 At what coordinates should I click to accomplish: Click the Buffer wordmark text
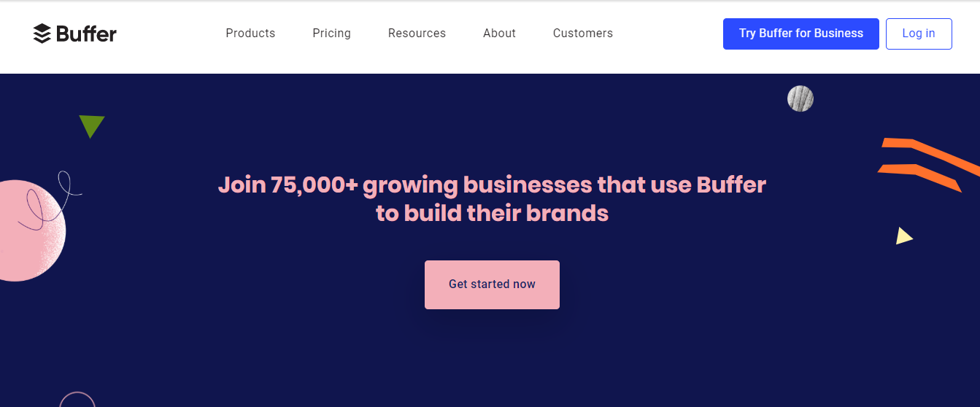(86, 34)
